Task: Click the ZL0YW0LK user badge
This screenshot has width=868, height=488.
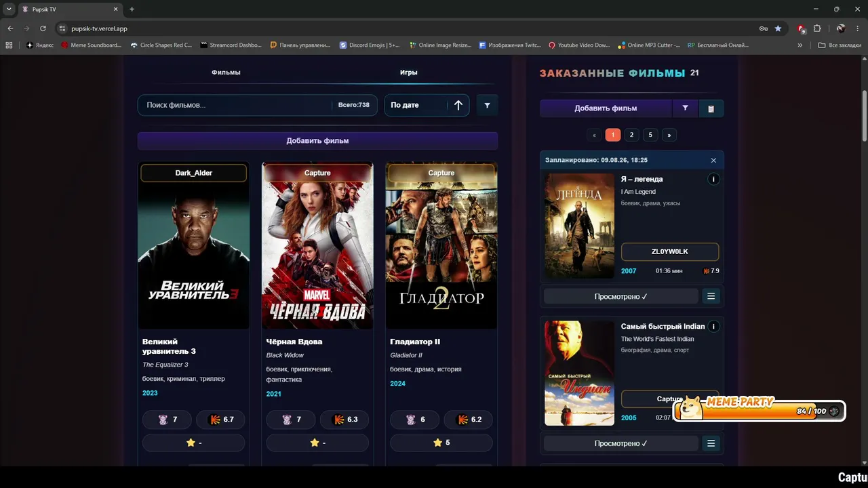Action: (x=670, y=251)
